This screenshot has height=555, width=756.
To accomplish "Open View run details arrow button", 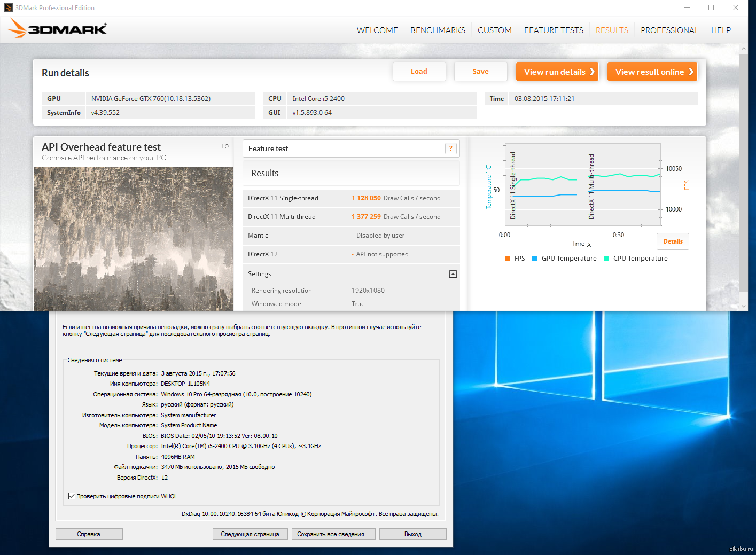I will pyautogui.click(x=557, y=72).
